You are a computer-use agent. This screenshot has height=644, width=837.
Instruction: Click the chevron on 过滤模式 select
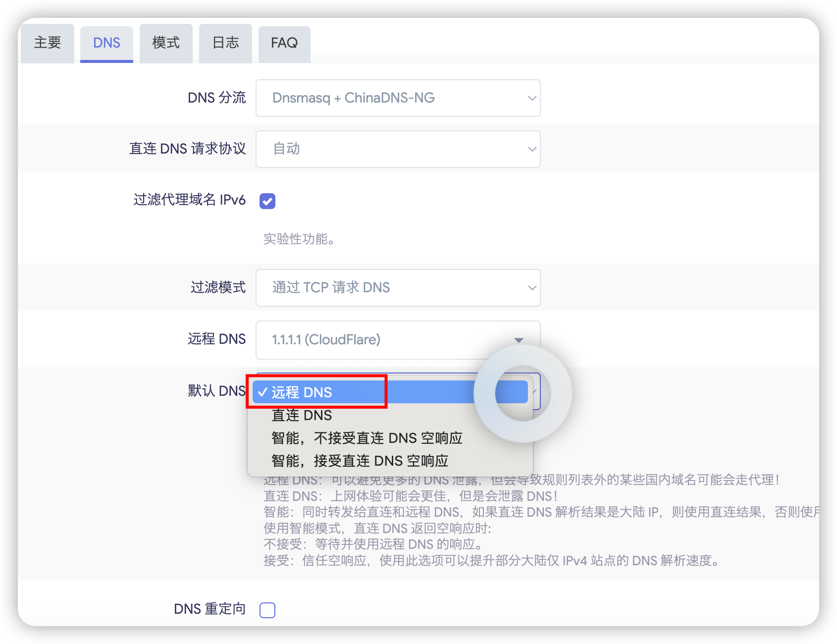tap(532, 288)
